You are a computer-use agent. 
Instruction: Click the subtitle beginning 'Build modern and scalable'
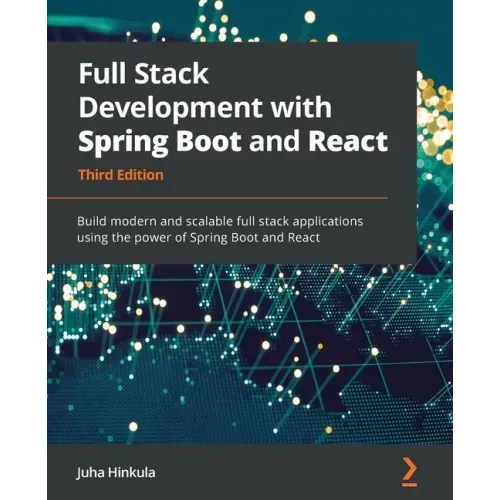pyautogui.click(x=220, y=229)
